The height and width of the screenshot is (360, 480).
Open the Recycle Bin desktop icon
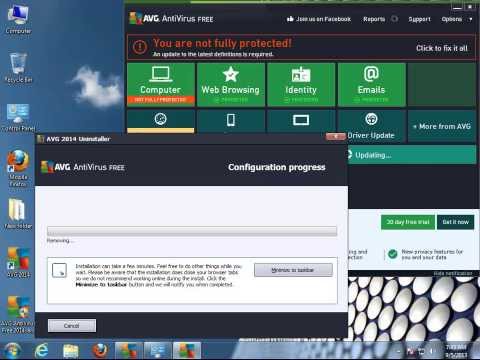[18, 67]
